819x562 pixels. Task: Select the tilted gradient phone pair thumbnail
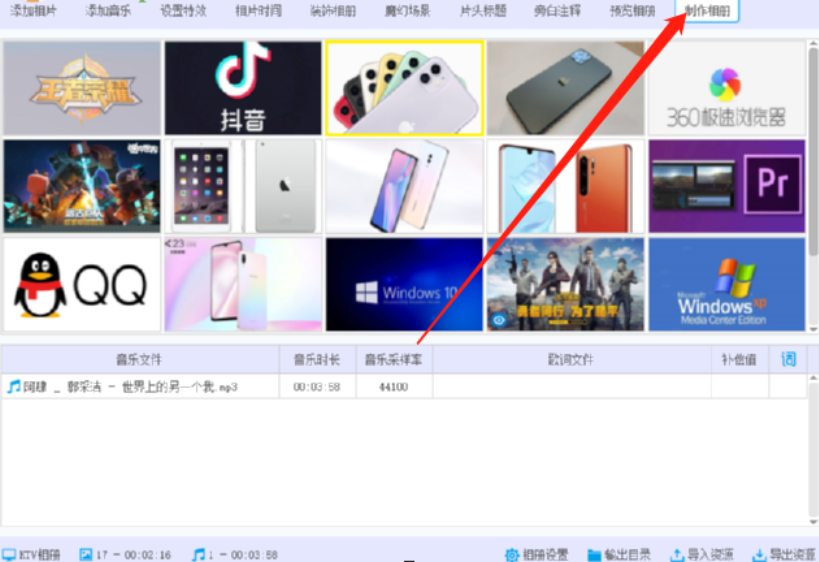[405, 186]
